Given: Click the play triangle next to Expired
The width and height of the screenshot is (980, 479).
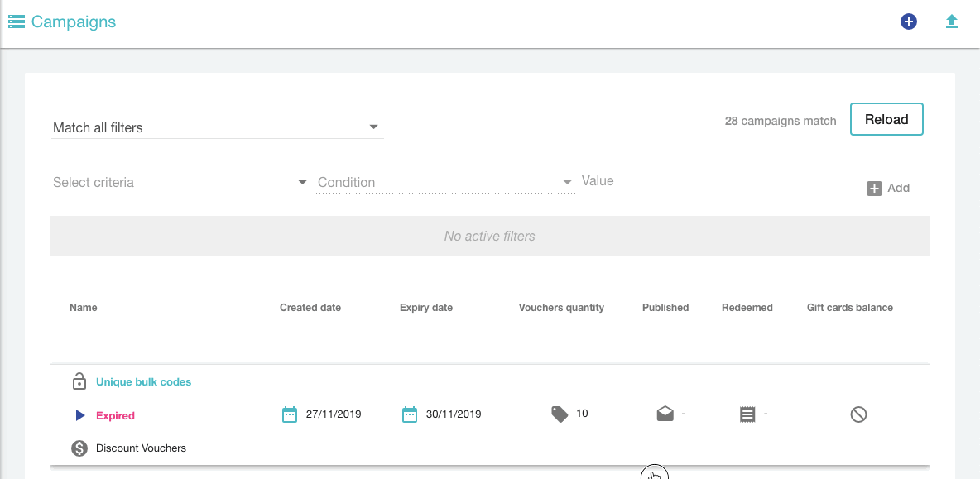Looking at the screenshot, I should coord(80,415).
